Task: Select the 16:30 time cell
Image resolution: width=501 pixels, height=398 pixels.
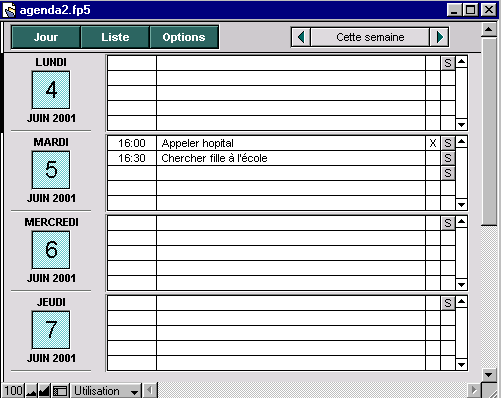Action: click(x=132, y=158)
